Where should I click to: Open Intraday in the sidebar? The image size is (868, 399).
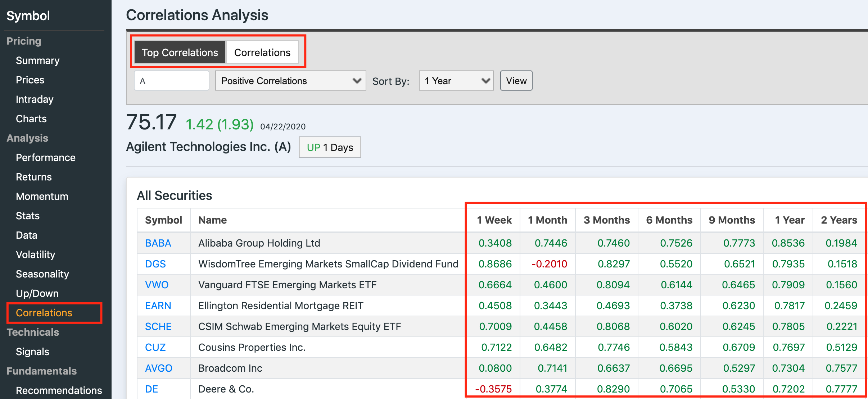click(x=35, y=99)
